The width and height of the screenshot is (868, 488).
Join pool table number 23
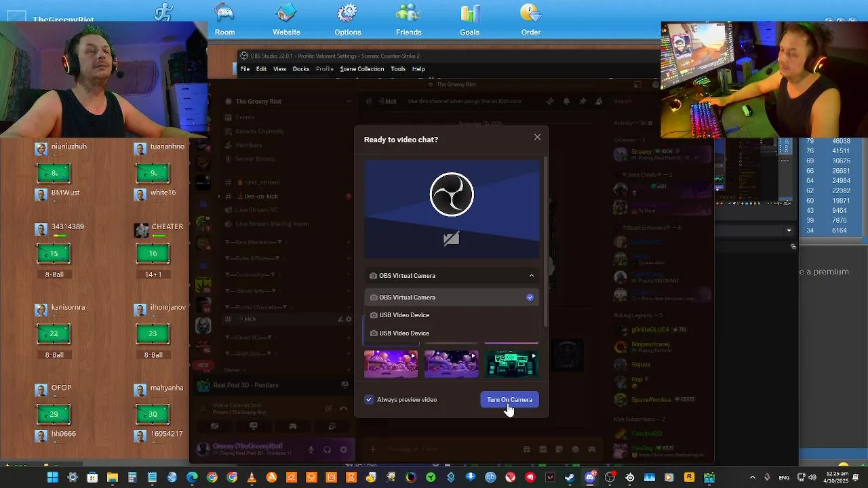click(153, 333)
